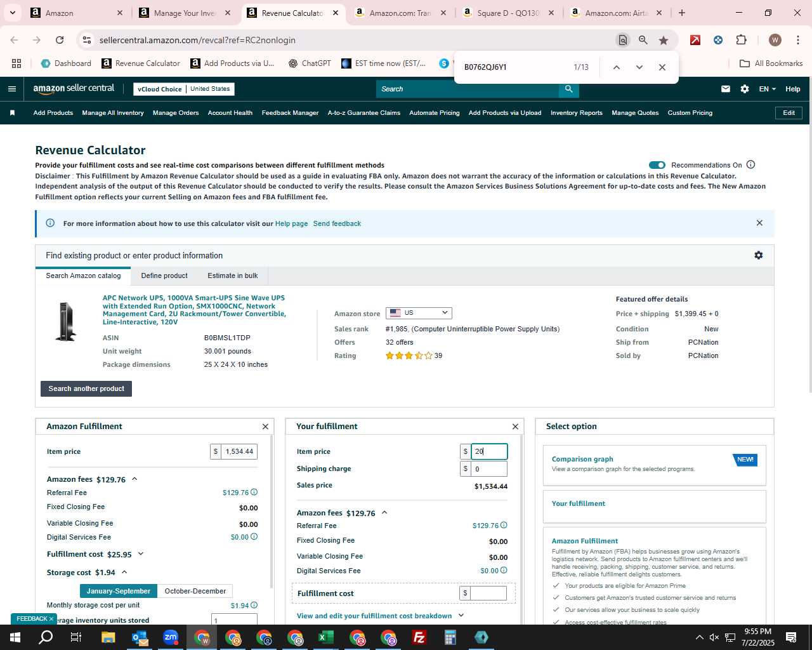Open Outlook from the taskbar
This screenshot has height=650, width=812.
tap(139, 637)
